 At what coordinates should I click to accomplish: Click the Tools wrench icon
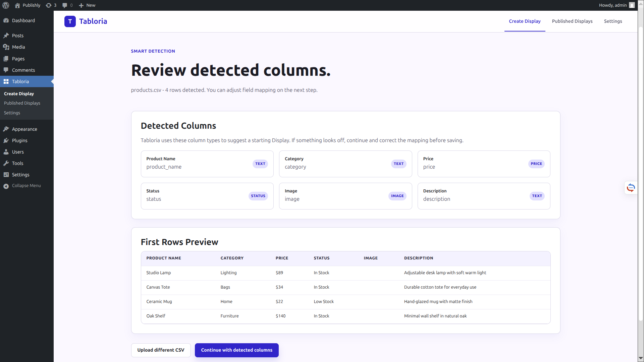(x=6, y=163)
